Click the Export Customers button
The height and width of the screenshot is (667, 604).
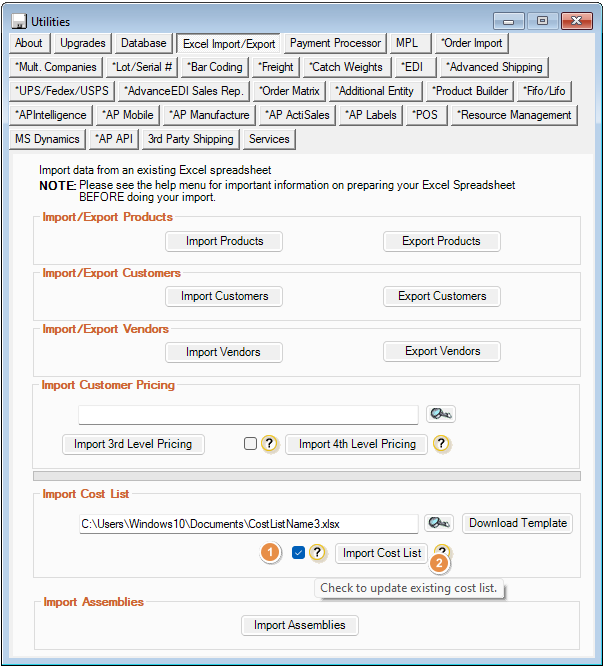coord(441,296)
